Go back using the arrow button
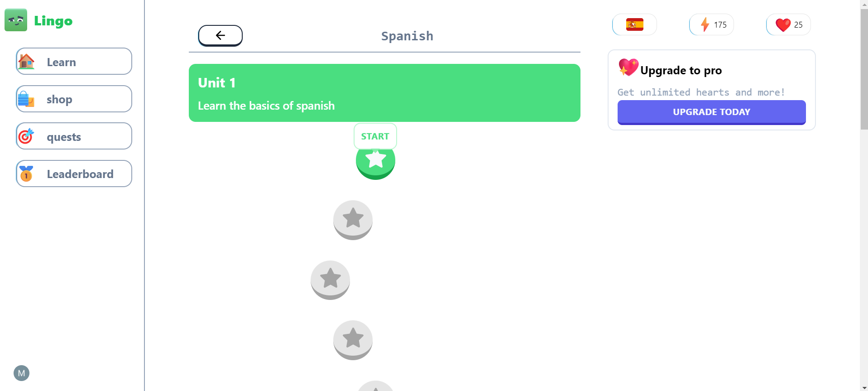This screenshot has width=868, height=391. click(x=220, y=35)
